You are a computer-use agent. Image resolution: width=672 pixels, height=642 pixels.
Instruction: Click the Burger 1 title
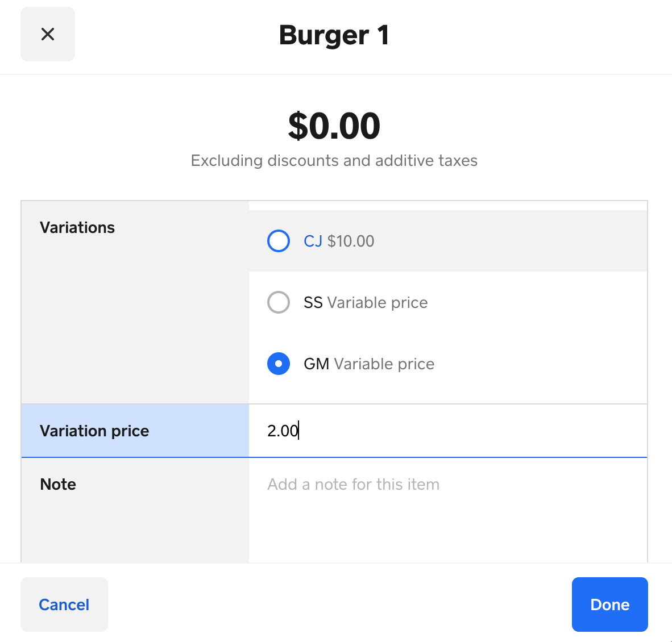click(334, 35)
